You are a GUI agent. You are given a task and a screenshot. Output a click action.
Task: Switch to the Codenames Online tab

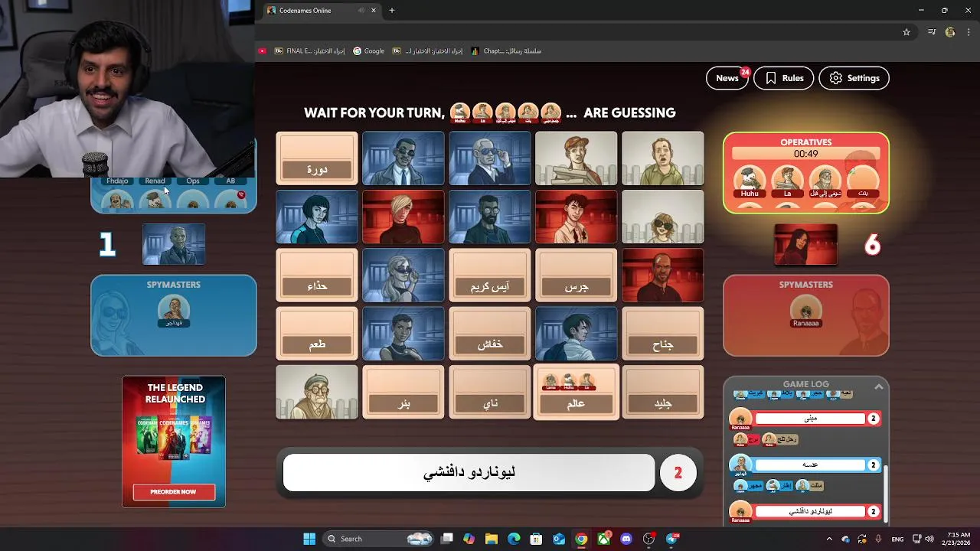click(x=322, y=11)
